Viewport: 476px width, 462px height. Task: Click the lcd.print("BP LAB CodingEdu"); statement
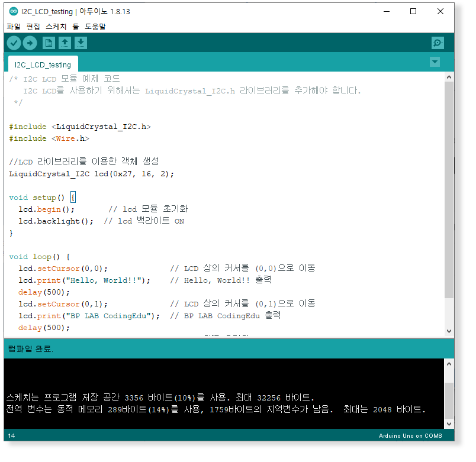point(89,316)
